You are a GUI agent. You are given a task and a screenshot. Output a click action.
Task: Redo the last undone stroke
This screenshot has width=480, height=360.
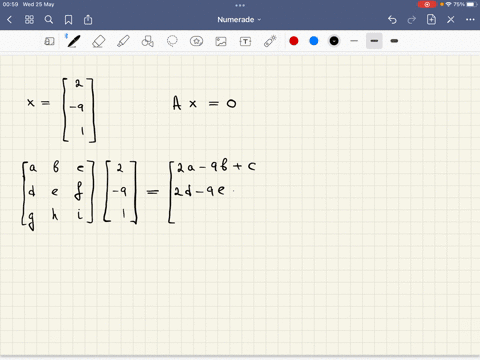click(x=412, y=20)
